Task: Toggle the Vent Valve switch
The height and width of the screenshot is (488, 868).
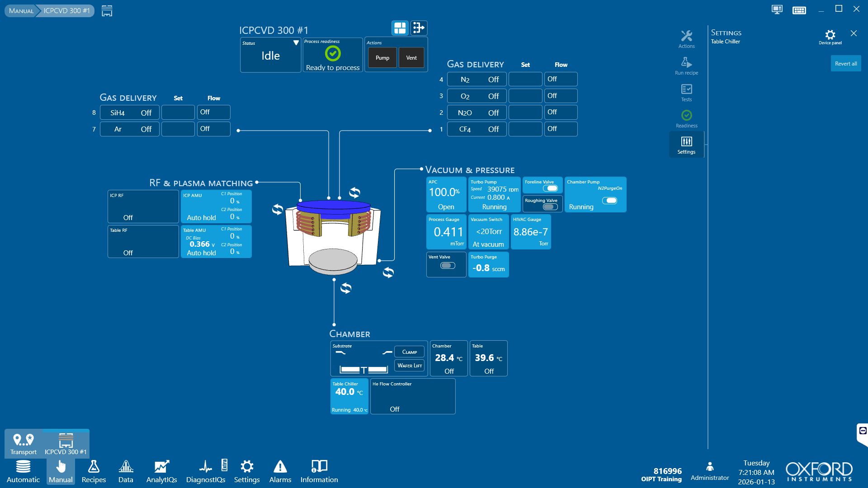Action: click(x=448, y=266)
